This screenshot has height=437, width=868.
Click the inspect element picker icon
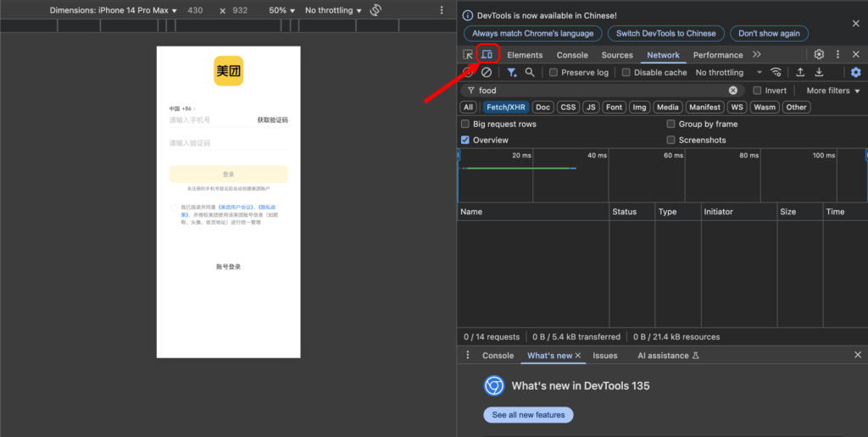click(x=468, y=55)
